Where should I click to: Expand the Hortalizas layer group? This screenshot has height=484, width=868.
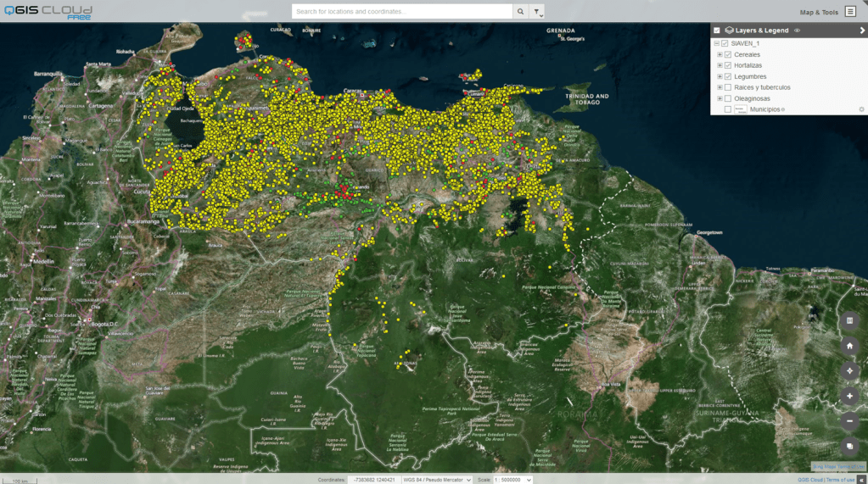coord(720,65)
